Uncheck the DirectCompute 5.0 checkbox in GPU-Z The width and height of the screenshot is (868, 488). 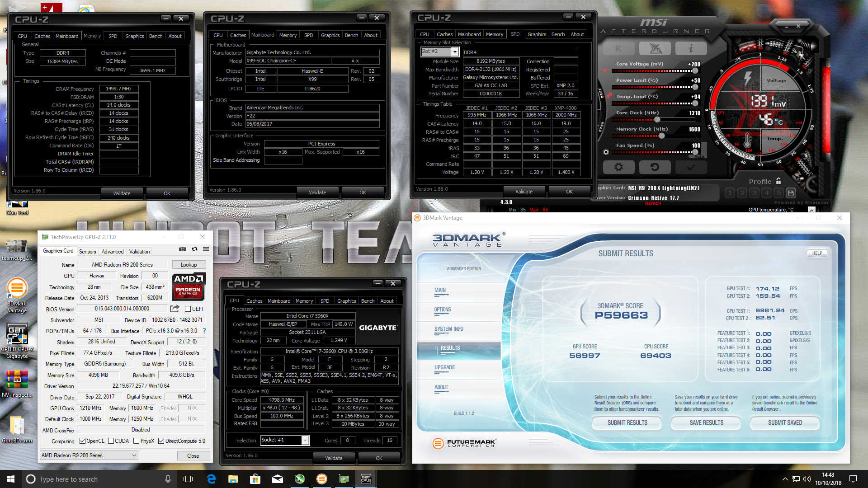tap(161, 441)
